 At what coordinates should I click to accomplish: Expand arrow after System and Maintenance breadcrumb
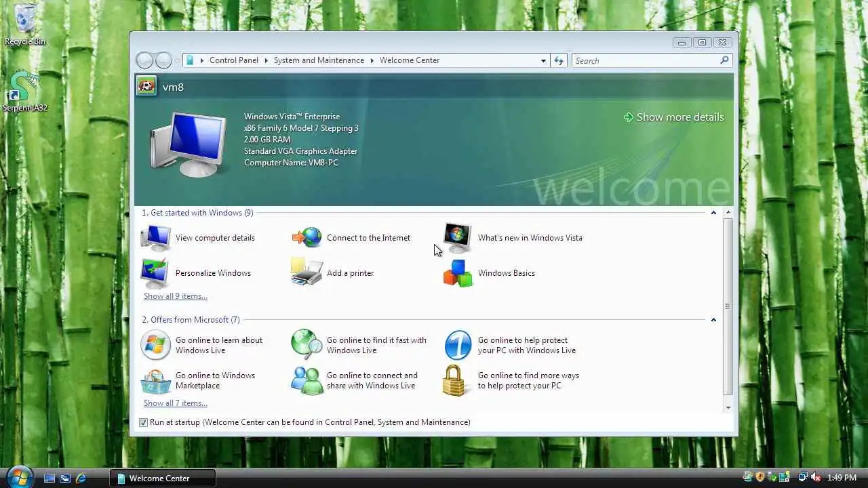click(372, 60)
